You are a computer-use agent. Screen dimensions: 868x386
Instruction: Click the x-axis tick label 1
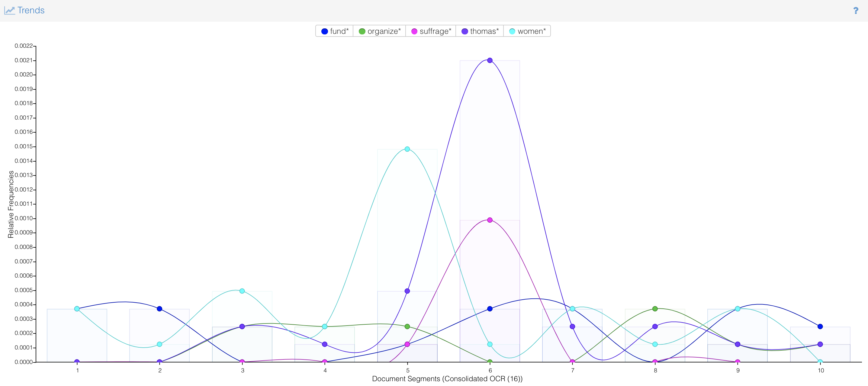[77, 371]
